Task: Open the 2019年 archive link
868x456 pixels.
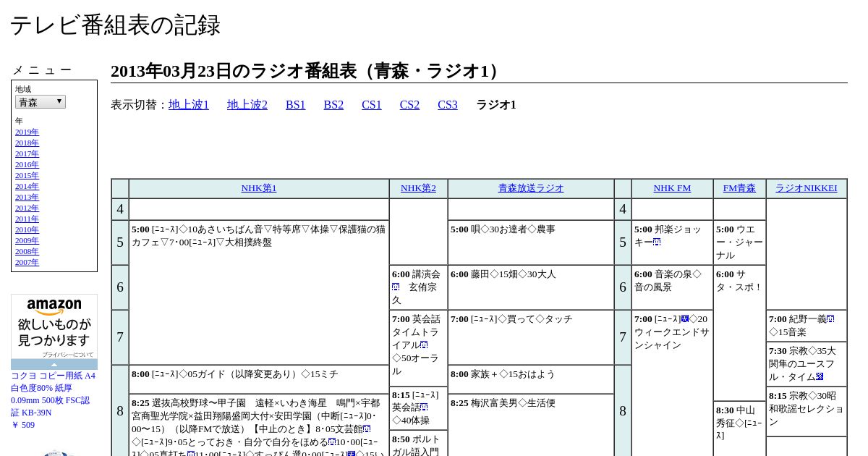Action: 27,132
